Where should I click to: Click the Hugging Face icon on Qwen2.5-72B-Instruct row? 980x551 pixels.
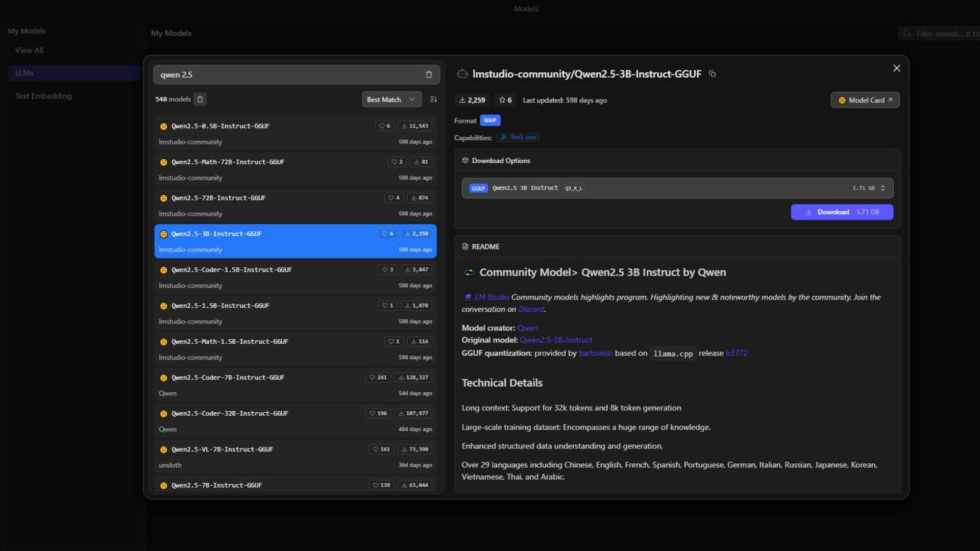click(x=163, y=198)
